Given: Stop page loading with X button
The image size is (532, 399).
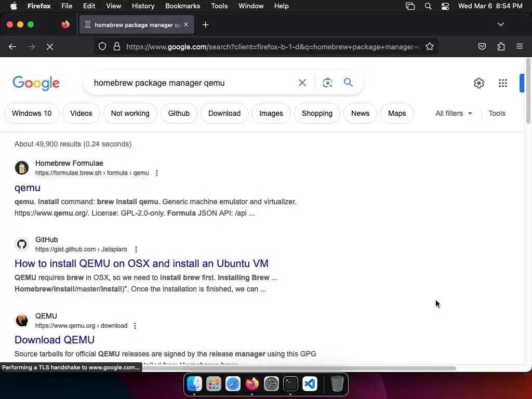Looking at the screenshot, I should pyautogui.click(x=50, y=46).
